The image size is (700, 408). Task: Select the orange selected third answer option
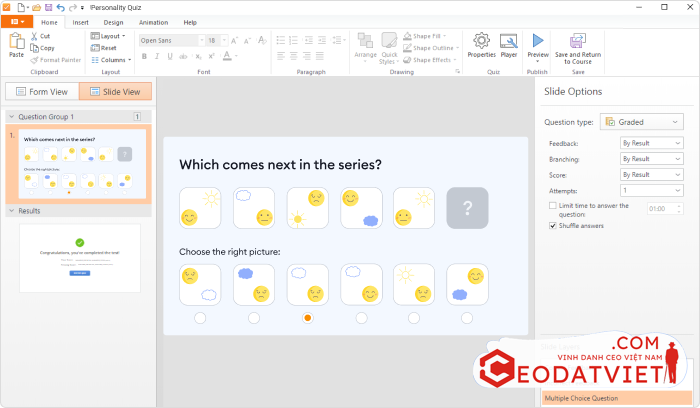307,318
